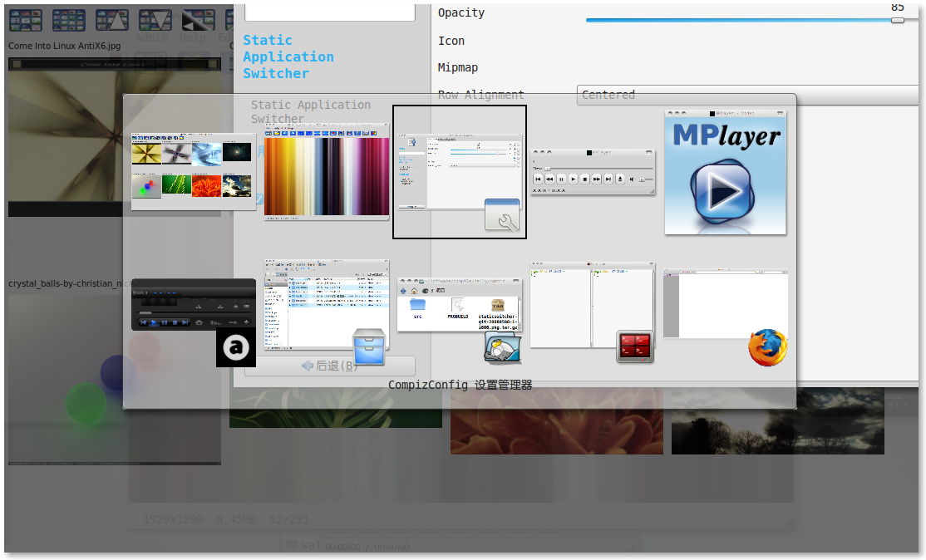
Task: Switch to the split terminal window thumbnail
Action: click(593, 304)
